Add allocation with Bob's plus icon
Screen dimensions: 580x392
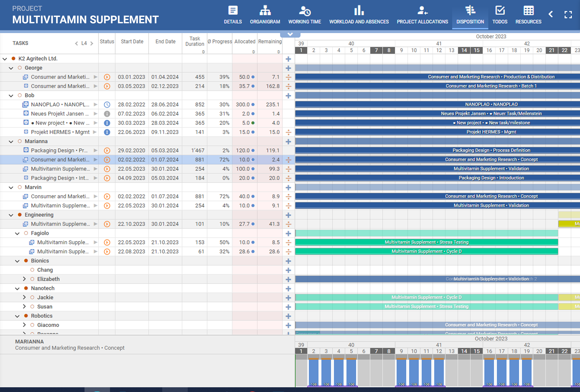pos(288,96)
